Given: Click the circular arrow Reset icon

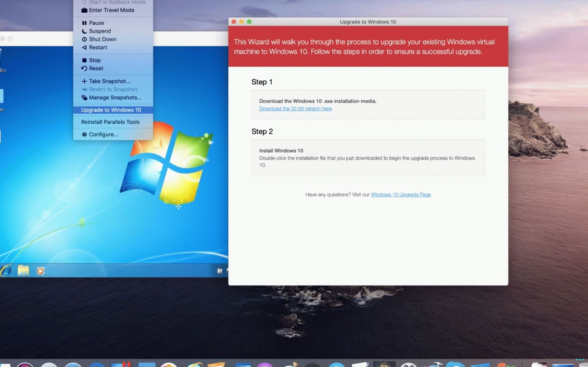Looking at the screenshot, I should [x=84, y=68].
